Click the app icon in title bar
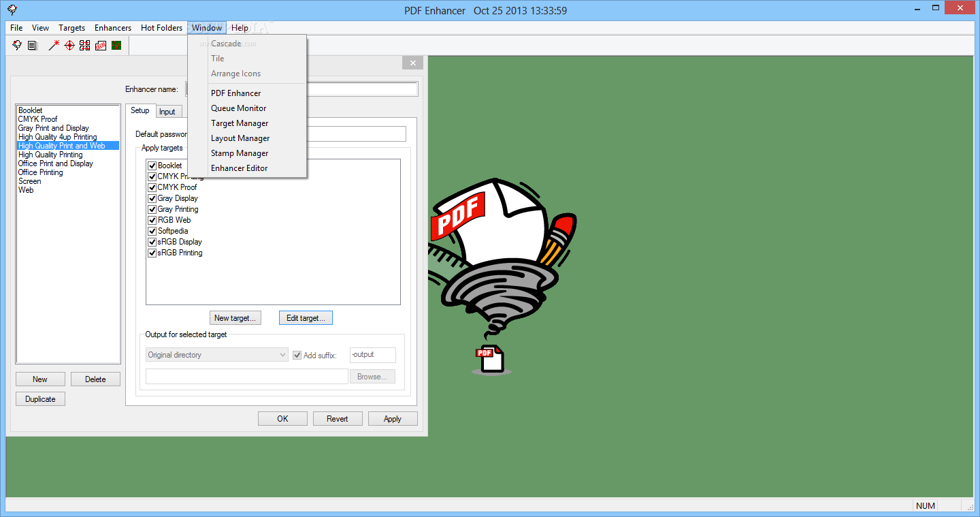Viewport: 980px width, 517px height. (x=12, y=10)
